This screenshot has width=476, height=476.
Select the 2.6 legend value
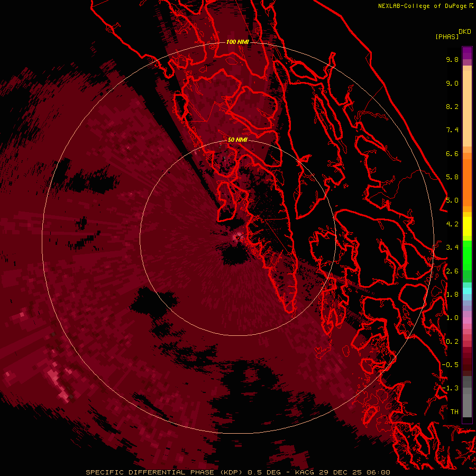point(452,271)
